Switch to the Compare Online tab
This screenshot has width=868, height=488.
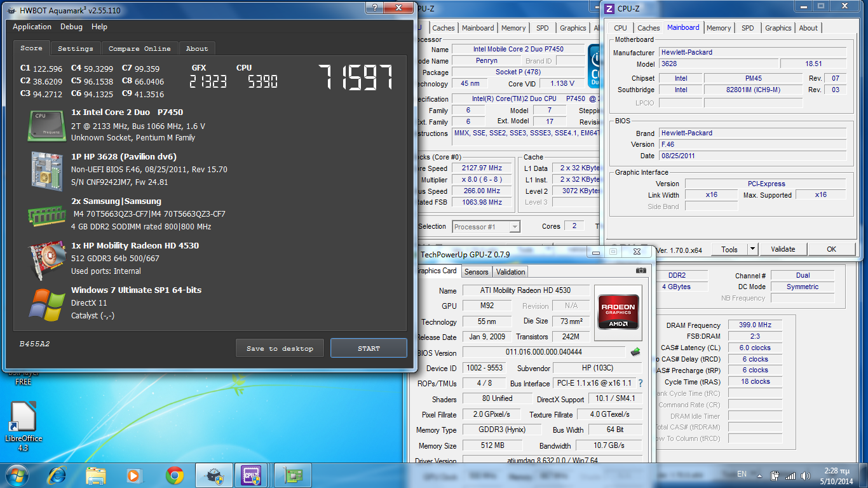(140, 48)
